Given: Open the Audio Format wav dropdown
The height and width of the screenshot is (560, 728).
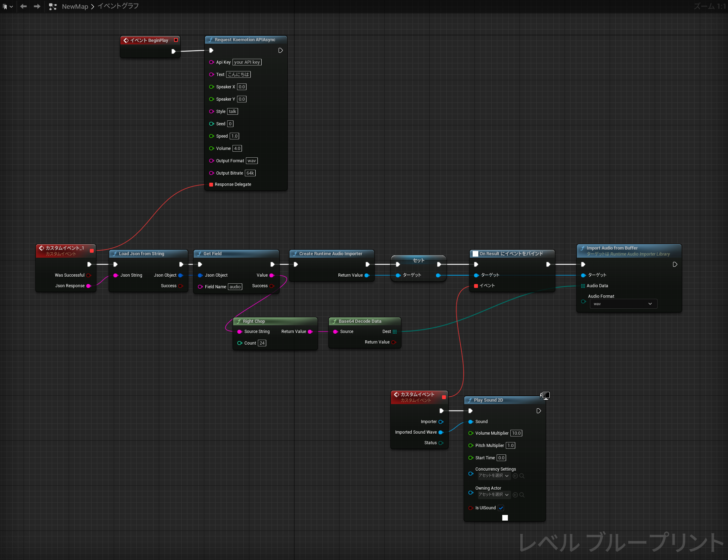Looking at the screenshot, I should (623, 303).
